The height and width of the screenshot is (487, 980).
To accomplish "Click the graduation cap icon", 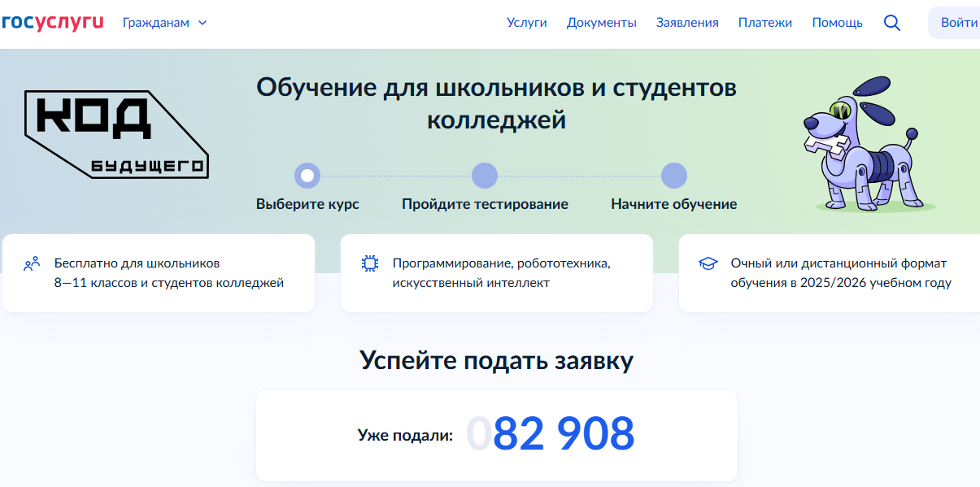I will click(708, 263).
